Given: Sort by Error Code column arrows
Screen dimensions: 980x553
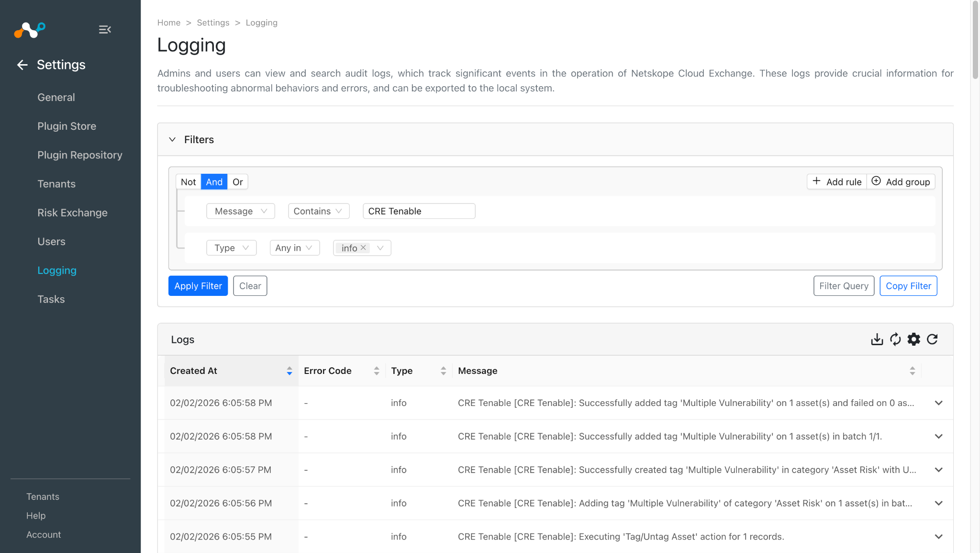Looking at the screenshot, I should pos(377,371).
